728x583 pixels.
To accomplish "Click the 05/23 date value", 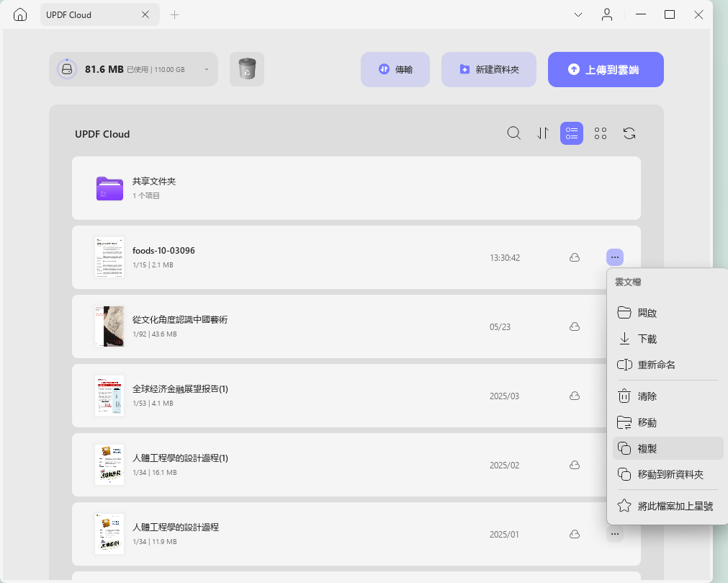I will (x=500, y=327).
